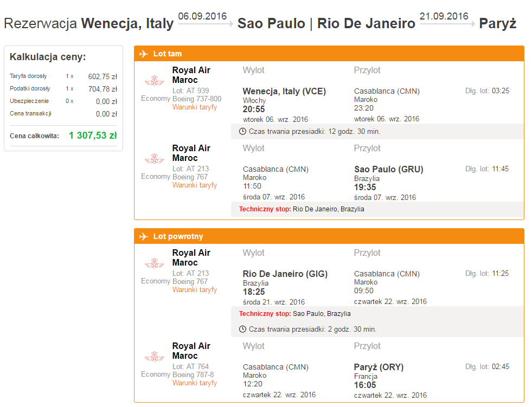Click Techniczny stop Sao Paulo notice
Viewport: 532px width, 407px height.
[x=295, y=314]
